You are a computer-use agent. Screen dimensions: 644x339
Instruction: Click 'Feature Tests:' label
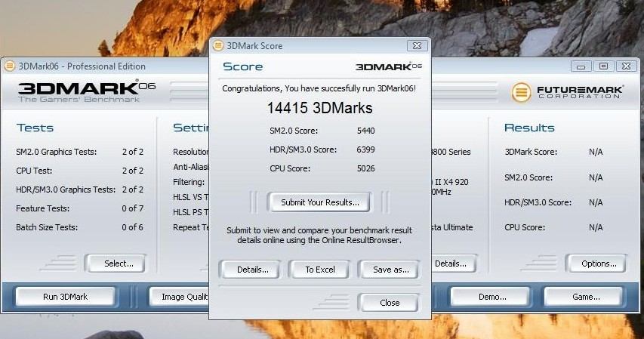[43, 208]
